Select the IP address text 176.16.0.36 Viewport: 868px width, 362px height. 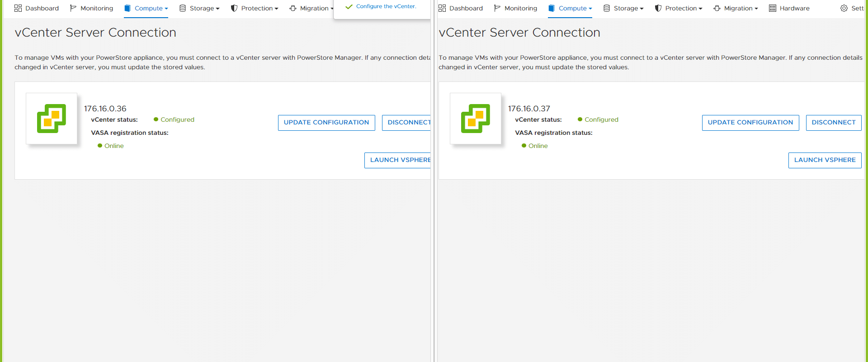(105, 109)
